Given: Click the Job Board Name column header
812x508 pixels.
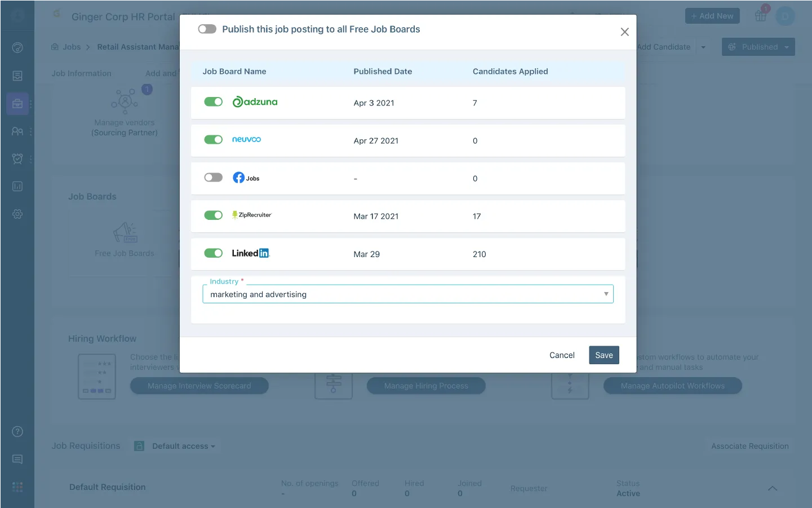Looking at the screenshot, I should coord(234,71).
